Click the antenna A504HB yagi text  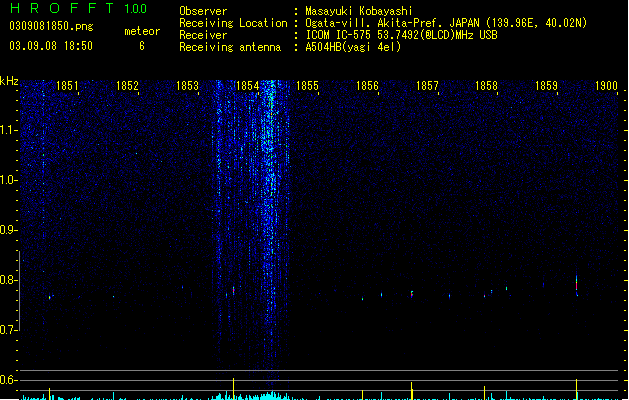(x=353, y=47)
